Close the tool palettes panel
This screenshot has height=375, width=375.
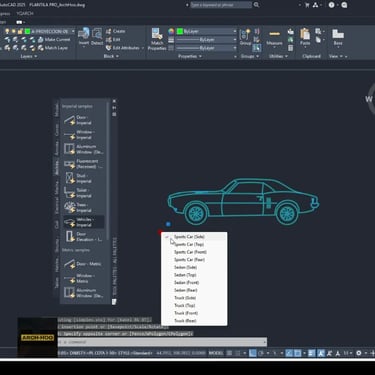(x=114, y=101)
